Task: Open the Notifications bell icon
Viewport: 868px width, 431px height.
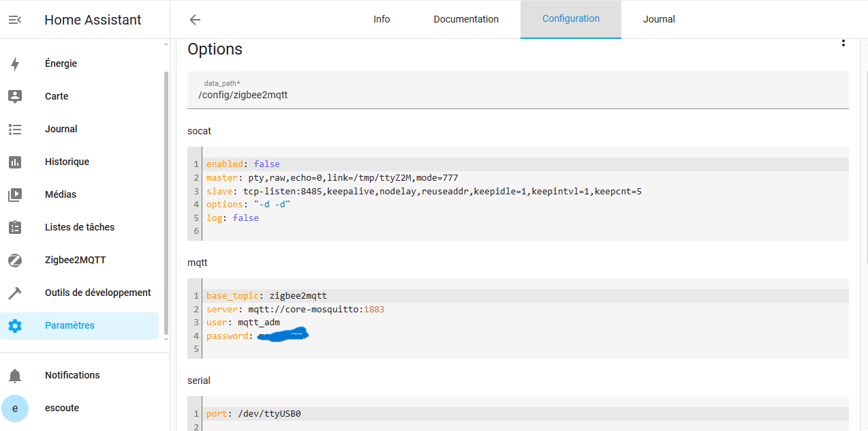Action: [x=15, y=375]
